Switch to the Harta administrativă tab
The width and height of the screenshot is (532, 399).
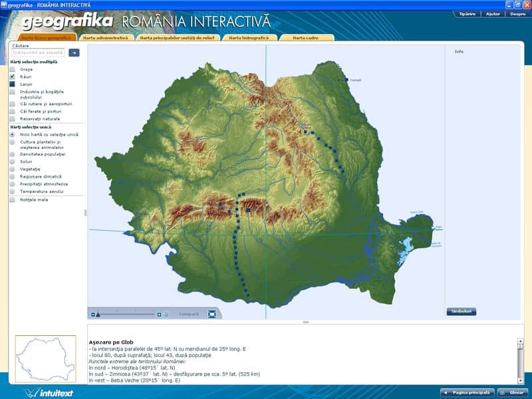pos(105,38)
